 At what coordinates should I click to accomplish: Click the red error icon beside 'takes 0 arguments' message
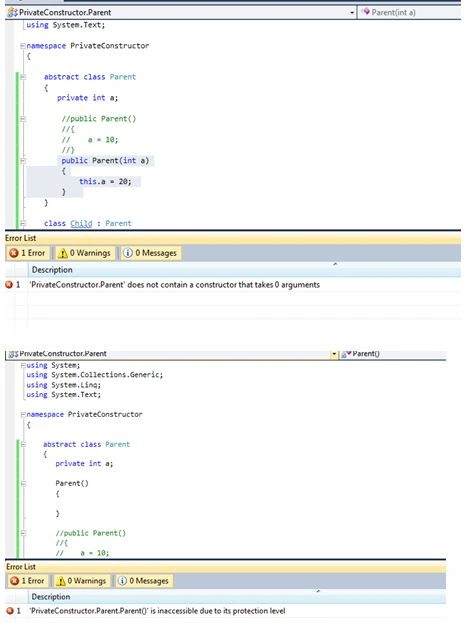pyautogui.click(x=9, y=285)
